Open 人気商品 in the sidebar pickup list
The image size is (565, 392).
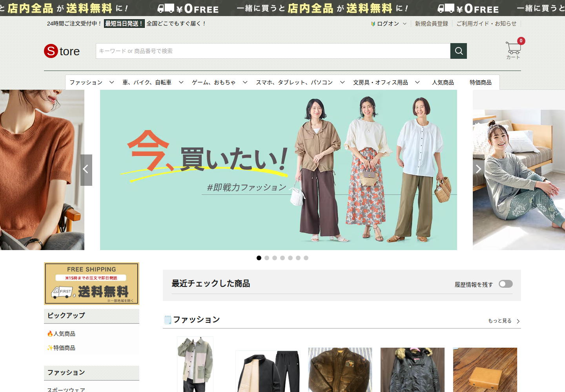pyautogui.click(x=64, y=334)
